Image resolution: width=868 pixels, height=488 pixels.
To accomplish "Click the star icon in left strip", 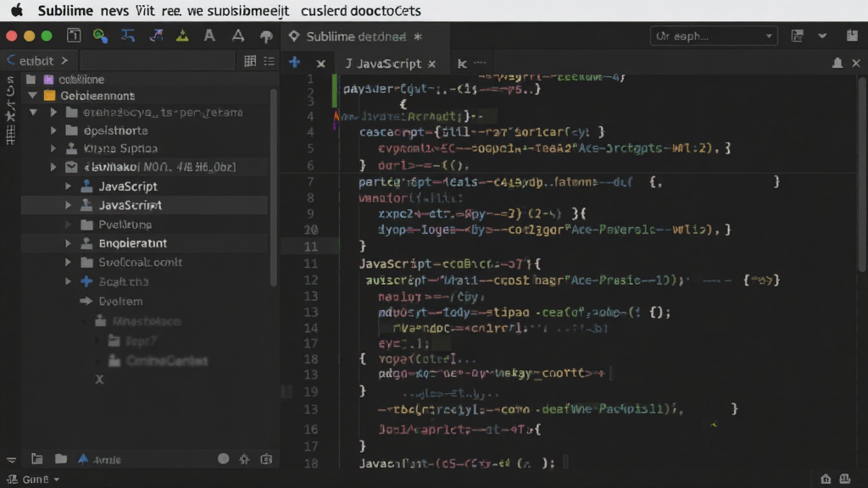I will [10, 115].
